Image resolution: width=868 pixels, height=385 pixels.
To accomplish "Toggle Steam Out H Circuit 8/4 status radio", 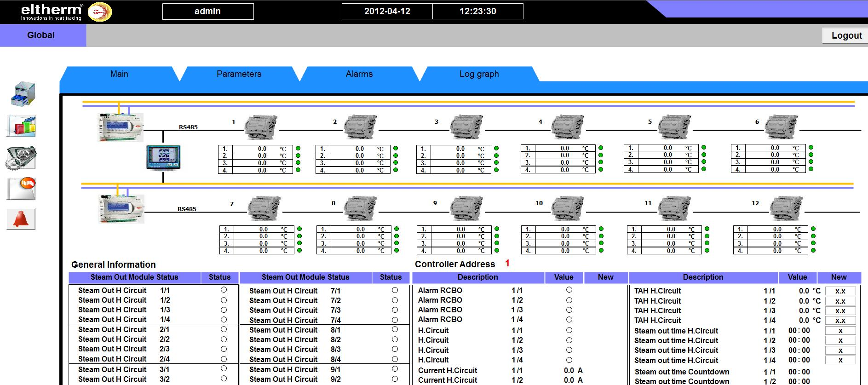I will click(395, 359).
